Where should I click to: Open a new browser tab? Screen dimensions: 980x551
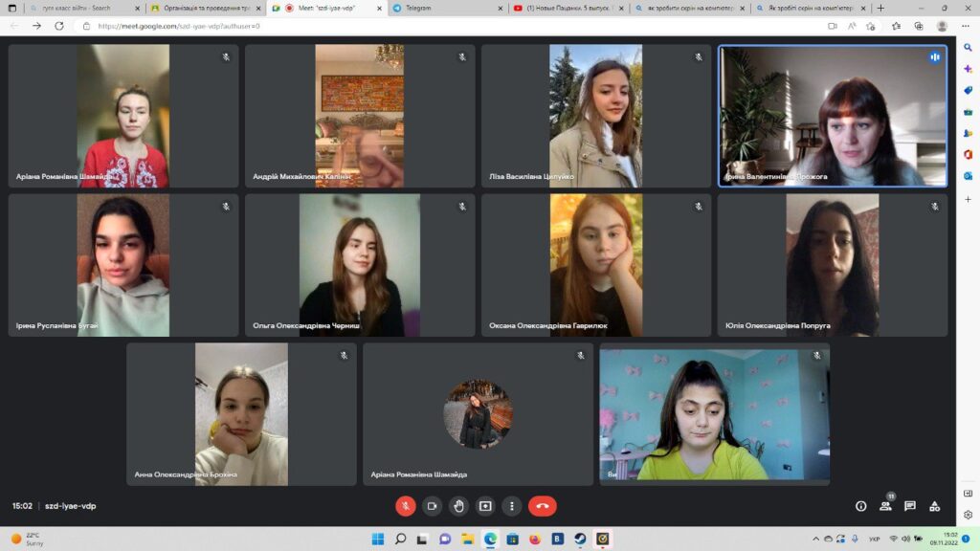point(880,8)
